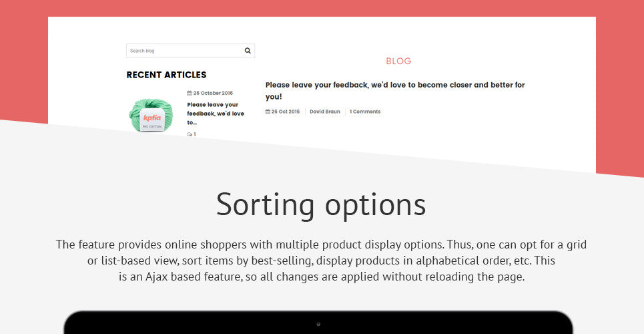Focus the Search blog input field
644x334 pixels.
[190, 51]
